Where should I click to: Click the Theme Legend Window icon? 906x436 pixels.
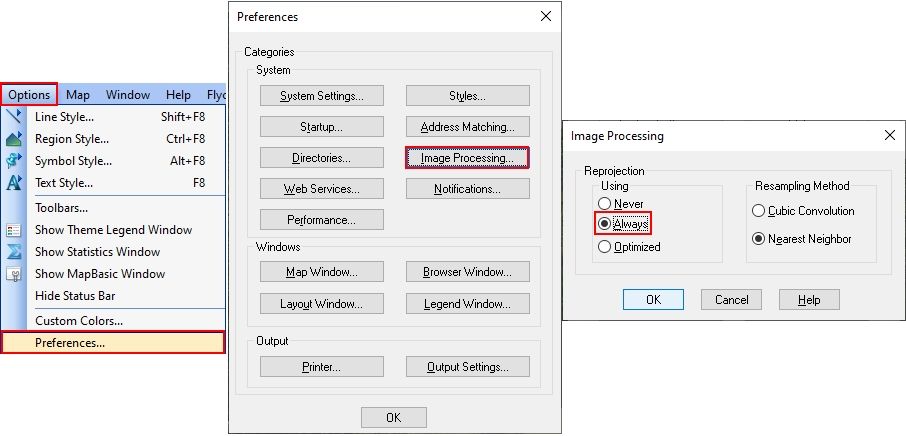tap(13, 230)
